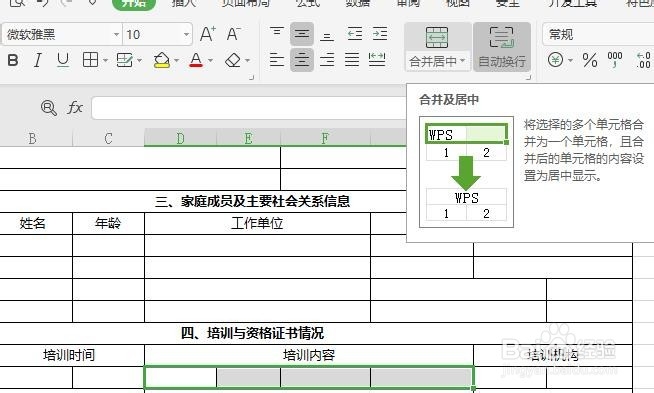This screenshot has width=654, height=393.
Task: Justify text alignment icon
Action: (x=352, y=60)
